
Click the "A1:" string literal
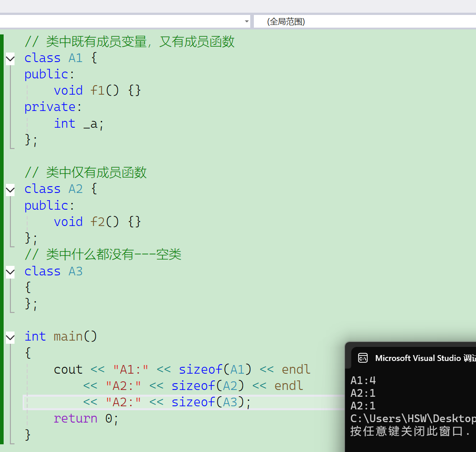(x=131, y=370)
